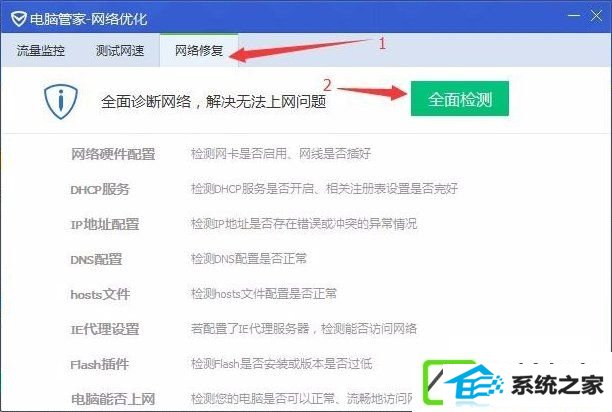The width and height of the screenshot is (612, 412).
Task: Click the IP地址配置 entry
Action: (x=105, y=224)
